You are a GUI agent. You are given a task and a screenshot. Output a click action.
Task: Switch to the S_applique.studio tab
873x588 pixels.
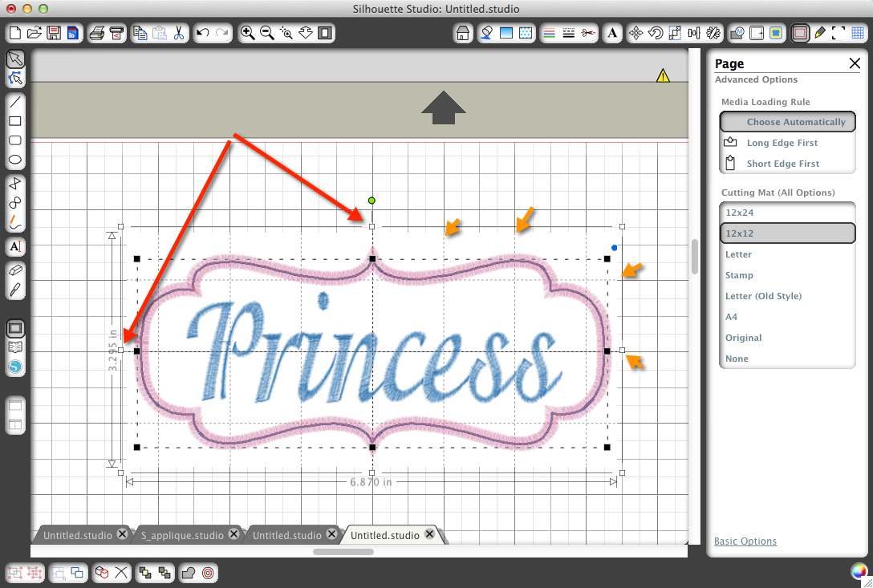pos(182,535)
